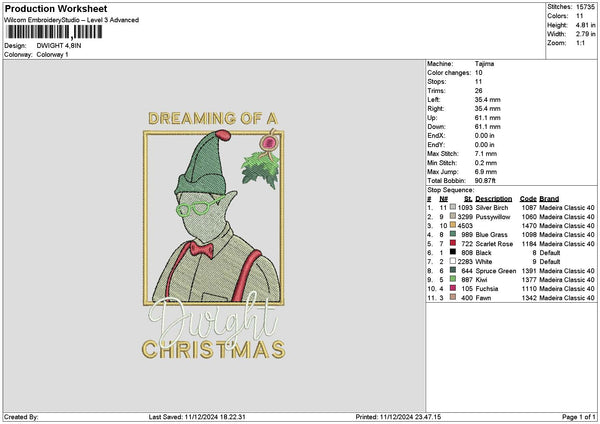
Task: Click the barcode under the worksheet title
Action: 54,32
